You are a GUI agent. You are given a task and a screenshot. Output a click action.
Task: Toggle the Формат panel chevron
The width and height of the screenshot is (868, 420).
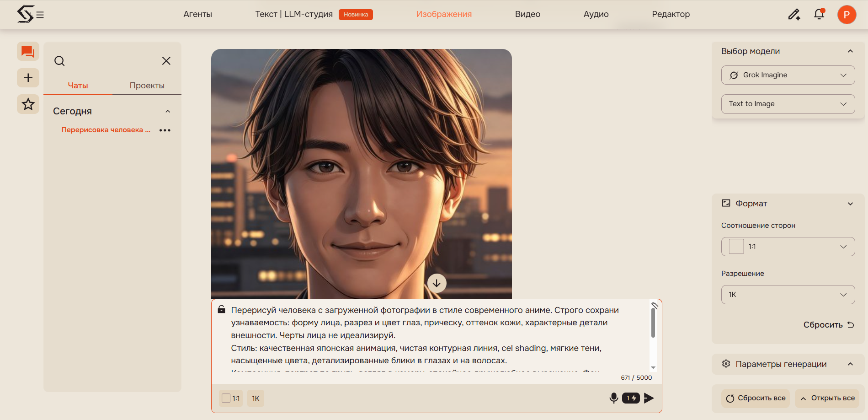tap(850, 204)
